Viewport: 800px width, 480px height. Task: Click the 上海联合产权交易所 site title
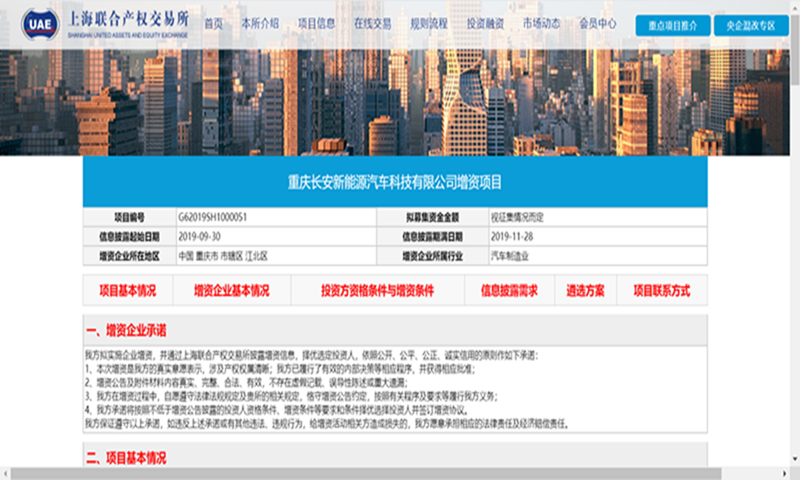click(129, 19)
